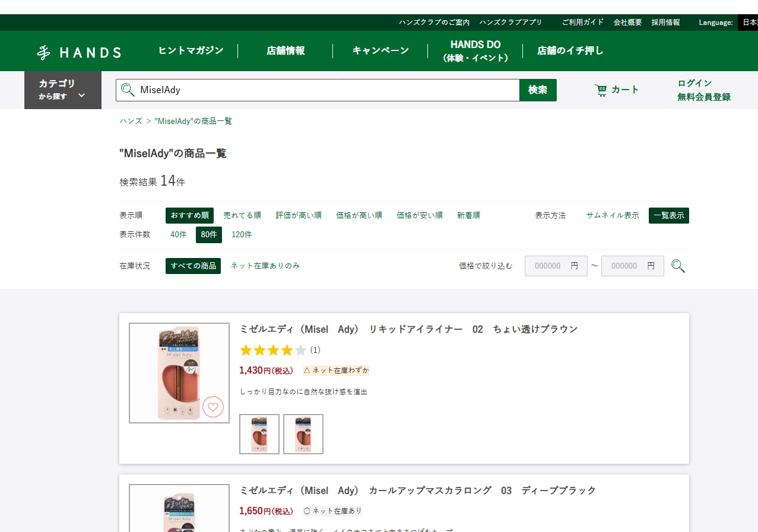
Task: Switch to 一覧表示 view
Action: pos(669,215)
